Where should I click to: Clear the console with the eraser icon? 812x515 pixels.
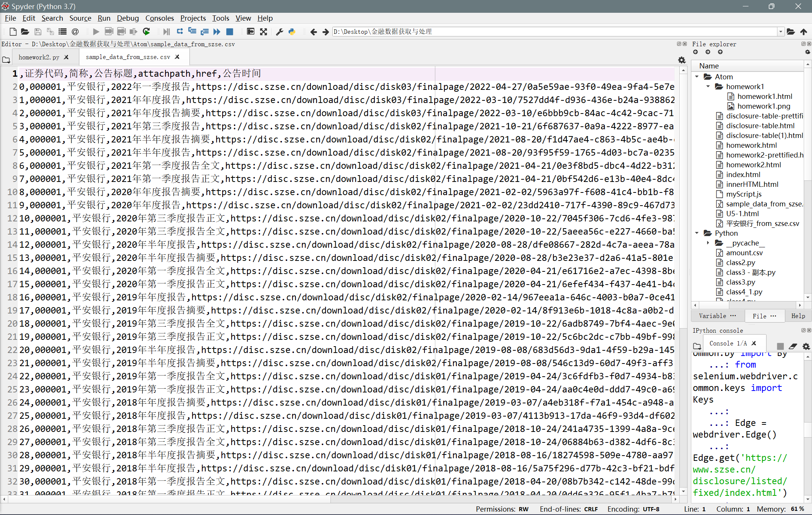[x=793, y=346]
